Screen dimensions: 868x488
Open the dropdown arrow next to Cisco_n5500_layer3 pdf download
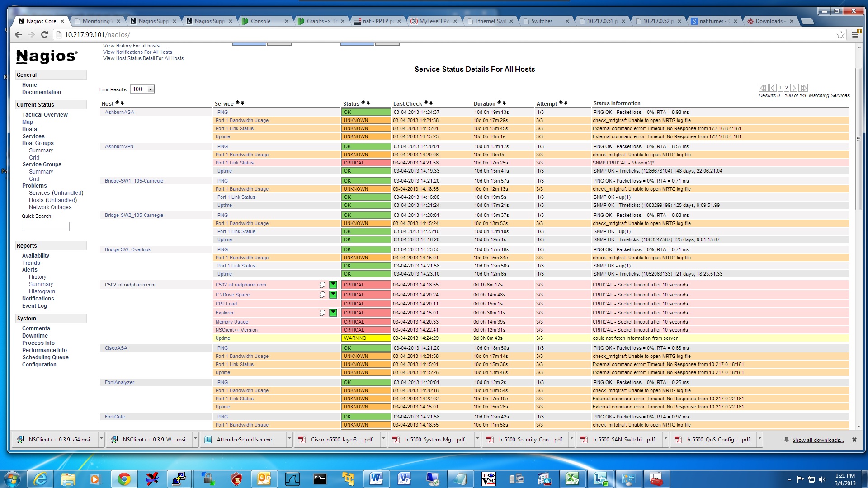[383, 439]
